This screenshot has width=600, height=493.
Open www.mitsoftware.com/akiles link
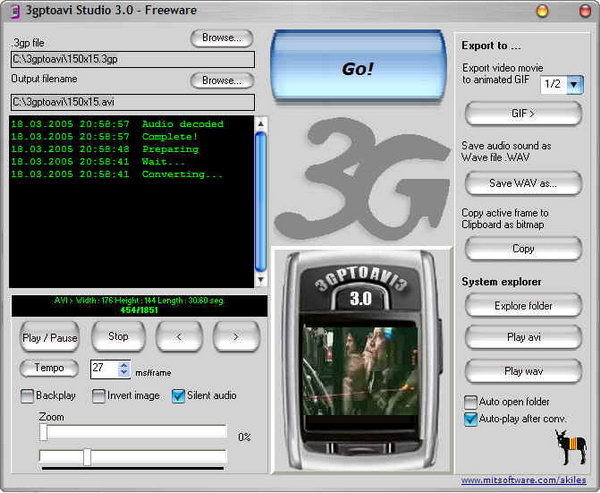523,480
